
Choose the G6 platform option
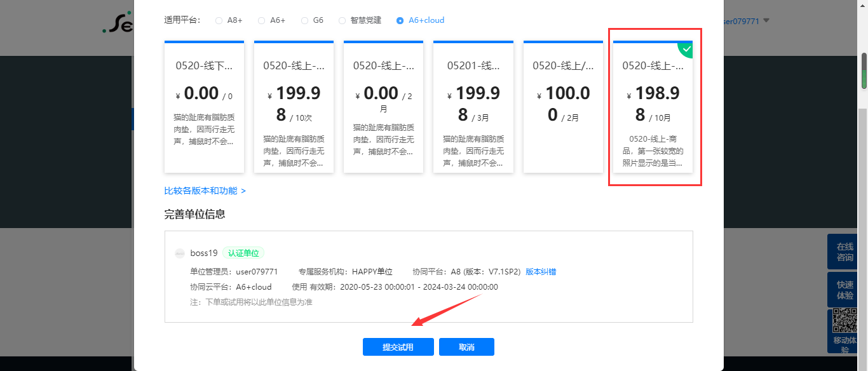tap(304, 20)
